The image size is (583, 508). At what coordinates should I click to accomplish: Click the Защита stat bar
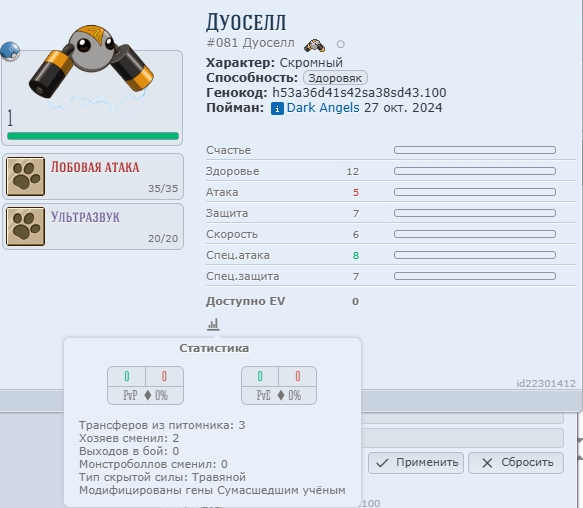[x=475, y=213]
